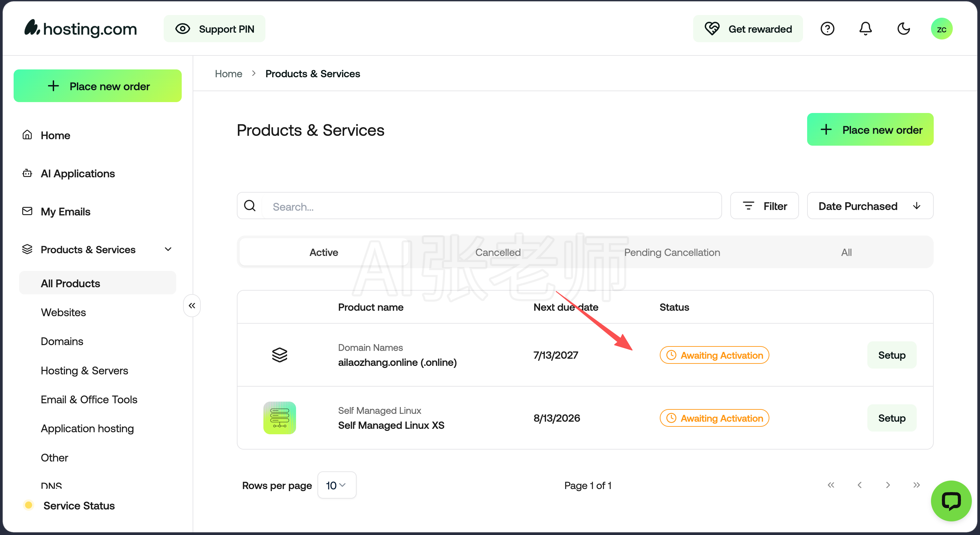Open the Filter options
Viewport: 980px width, 535px height.
coord(764,206)
